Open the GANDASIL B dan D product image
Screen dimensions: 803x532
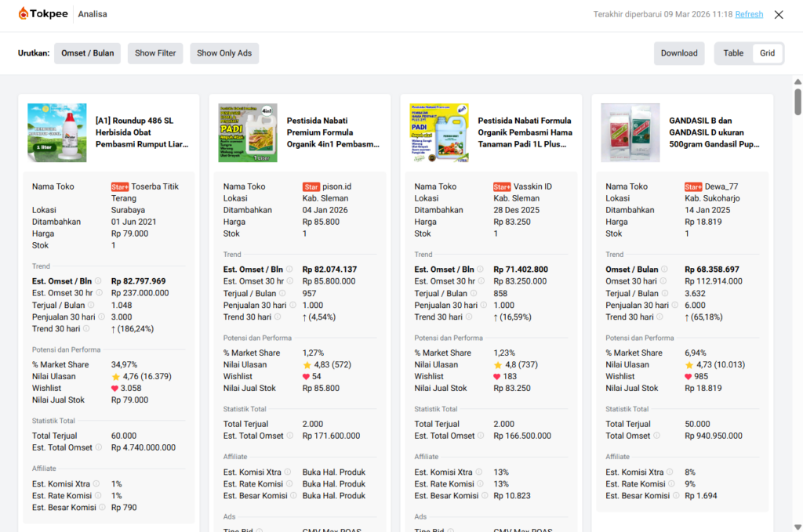tap(630, 132)
